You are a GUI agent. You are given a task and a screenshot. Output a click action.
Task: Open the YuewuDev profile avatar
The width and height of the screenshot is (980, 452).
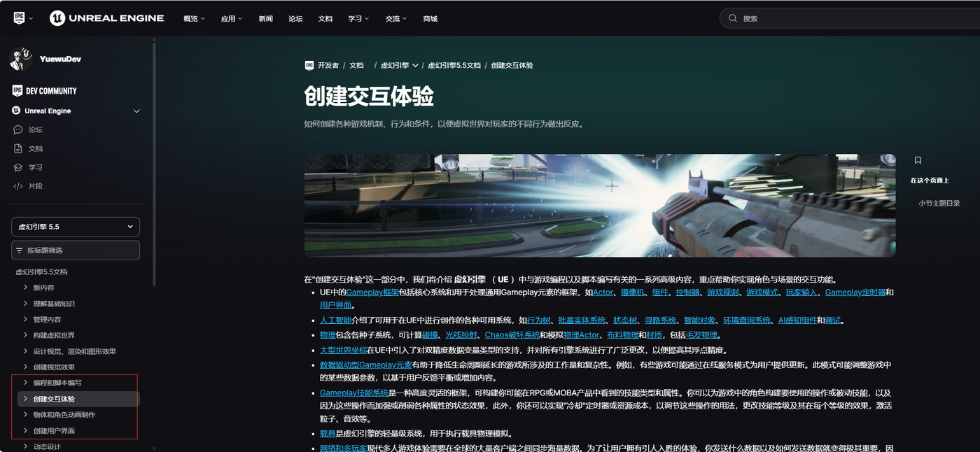21,59
